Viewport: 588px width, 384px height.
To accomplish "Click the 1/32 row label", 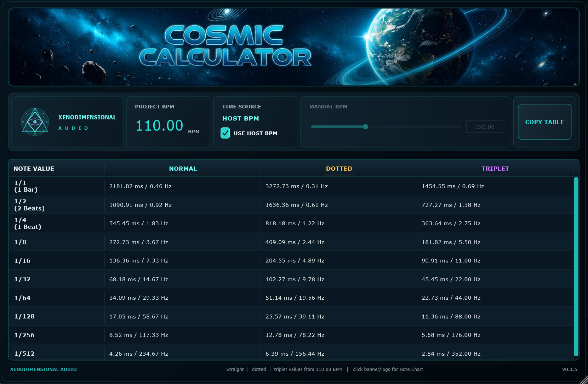I will coord(22,279).
